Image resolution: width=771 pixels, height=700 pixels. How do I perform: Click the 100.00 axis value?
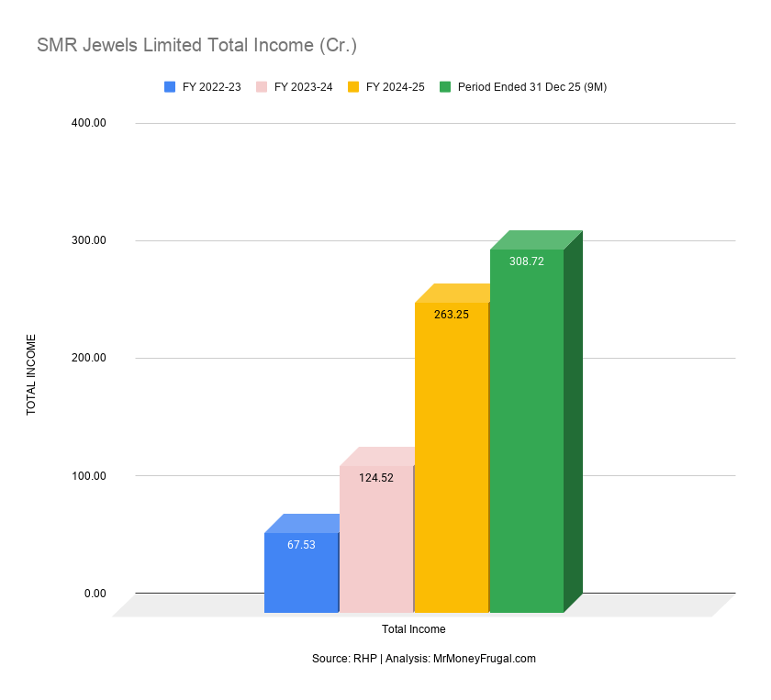pyautogui.click(x=88, y=476)
